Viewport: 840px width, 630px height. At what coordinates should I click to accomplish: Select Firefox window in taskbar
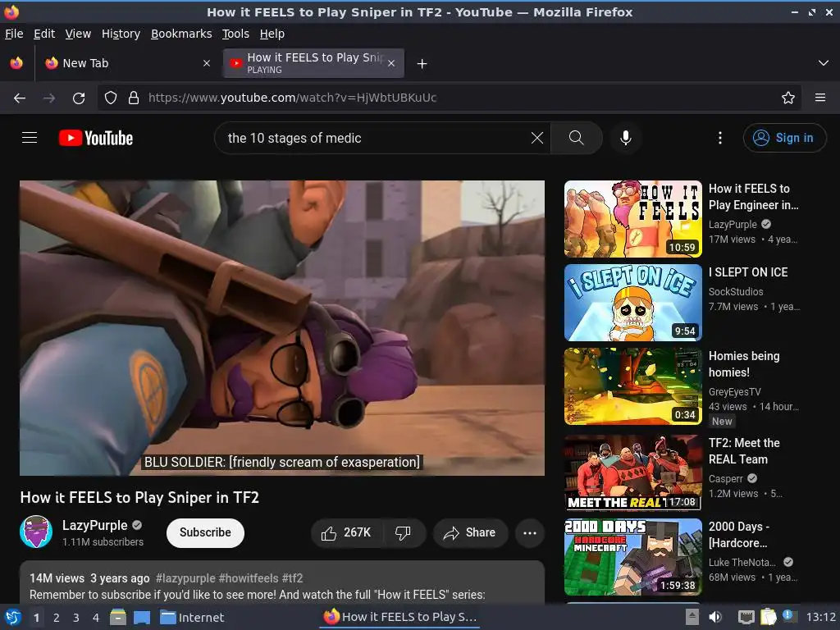point(399,617)
